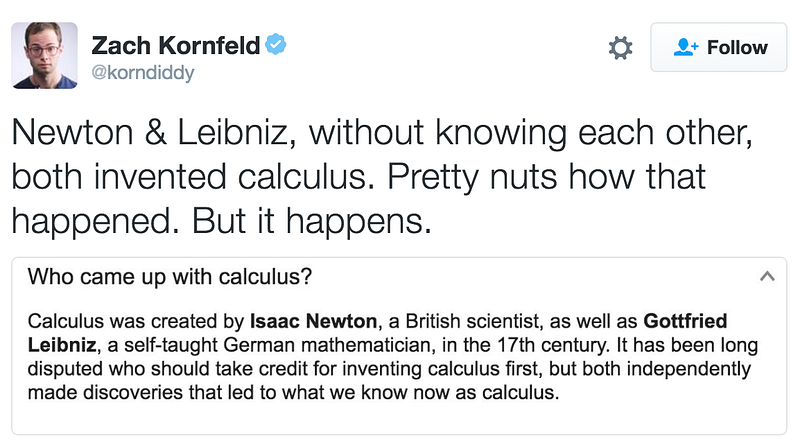Screen dimensions: 800x448
Task: Click 'Newton & Leibniz' in the tweet
Action: [x=149, y=133]
